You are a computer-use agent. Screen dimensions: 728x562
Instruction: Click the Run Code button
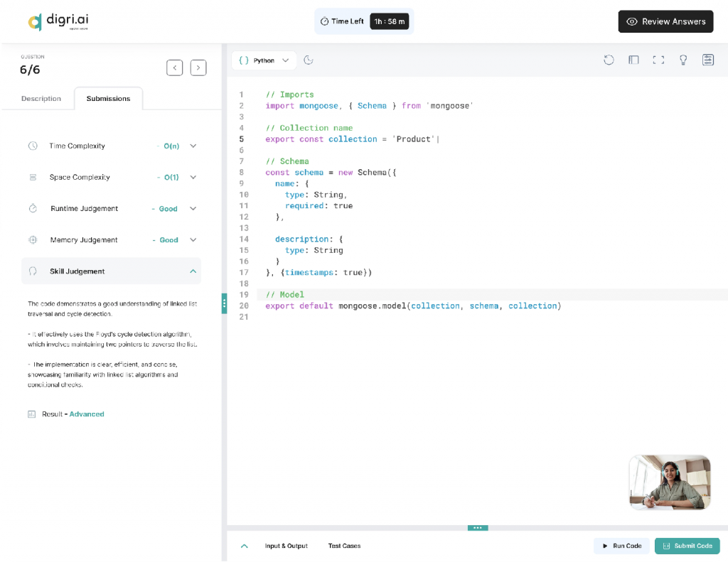(621, 546)
